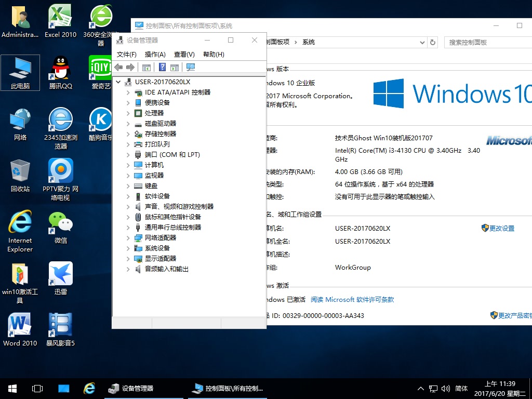Open Help via the blue question mark icon
Image resolution: width=532 pixels, height=399 pixels.
[163, 67]
